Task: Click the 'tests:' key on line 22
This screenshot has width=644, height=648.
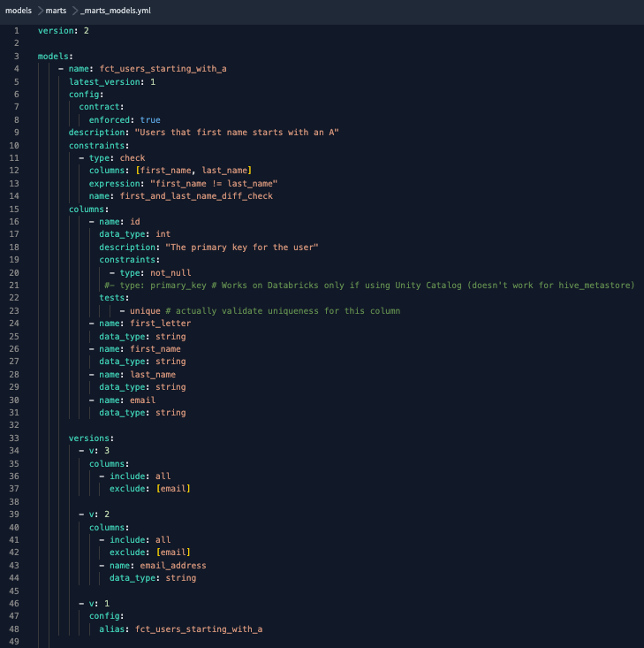Action: click(x=114, y=298)
